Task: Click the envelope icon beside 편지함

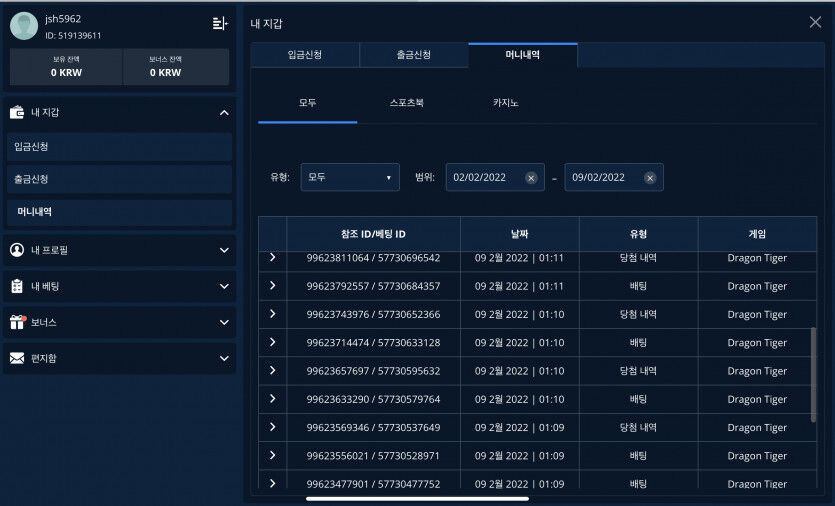Action: pos(17,358)
